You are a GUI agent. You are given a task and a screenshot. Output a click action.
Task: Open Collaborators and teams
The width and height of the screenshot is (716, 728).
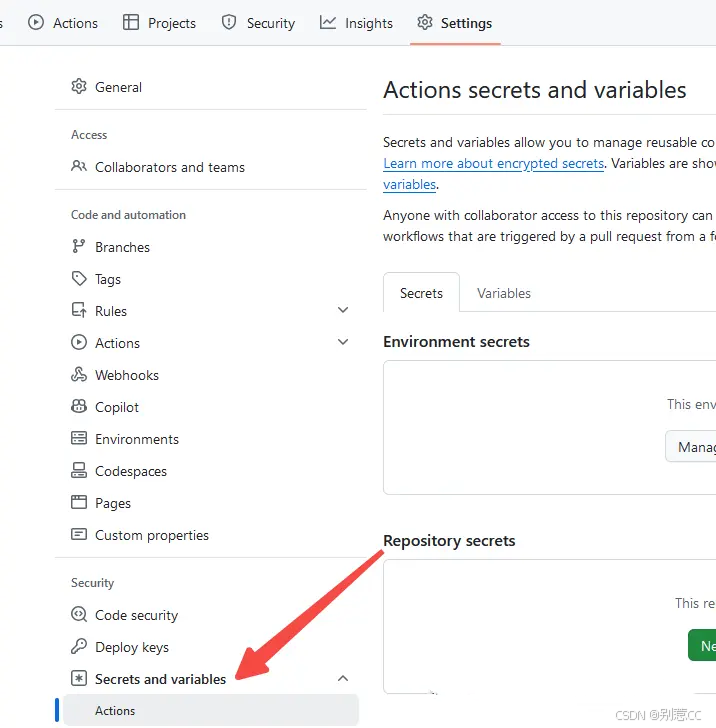pyautogui.click(x=211, y=167)
